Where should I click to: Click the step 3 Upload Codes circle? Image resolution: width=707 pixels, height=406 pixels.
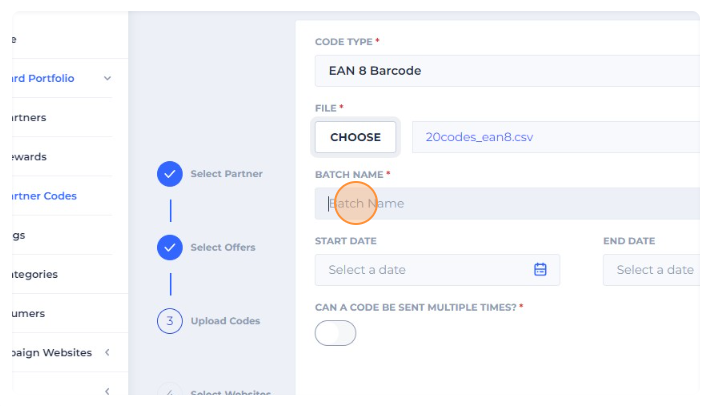pyautogui.click(x=170, y=321)
